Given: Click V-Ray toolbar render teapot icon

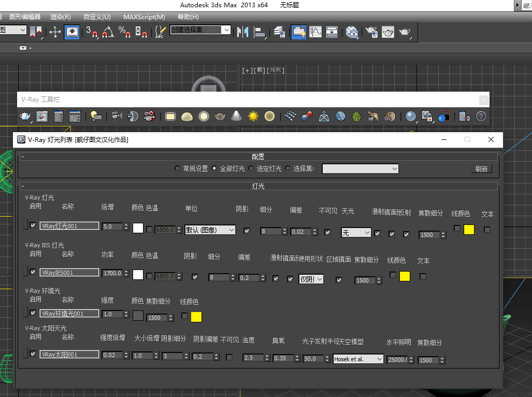Looking at the screenshot, I should pos(25,117).
